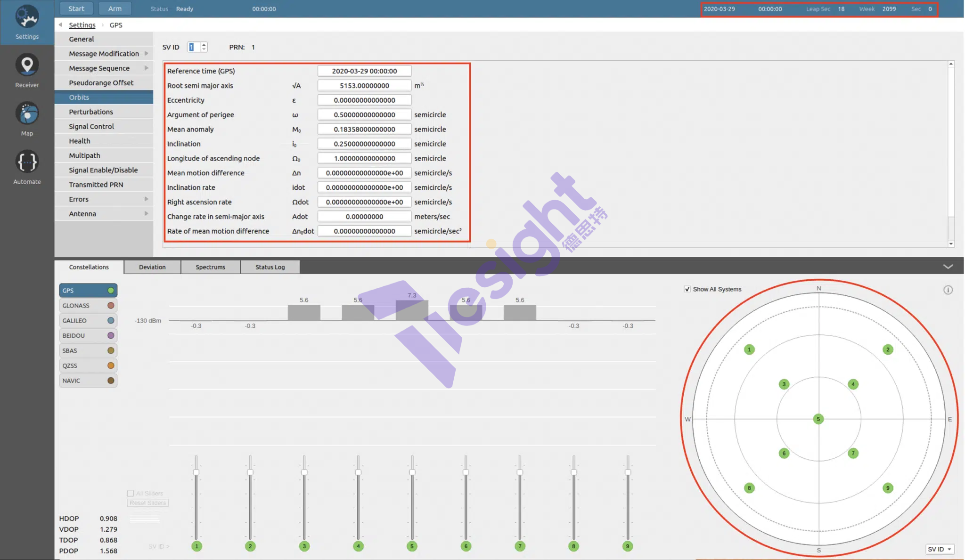The width and height of the screenshot is (965, 560).
Task: Click the back arrow beside Settings breadcrumb
Action: click(60, 25)
